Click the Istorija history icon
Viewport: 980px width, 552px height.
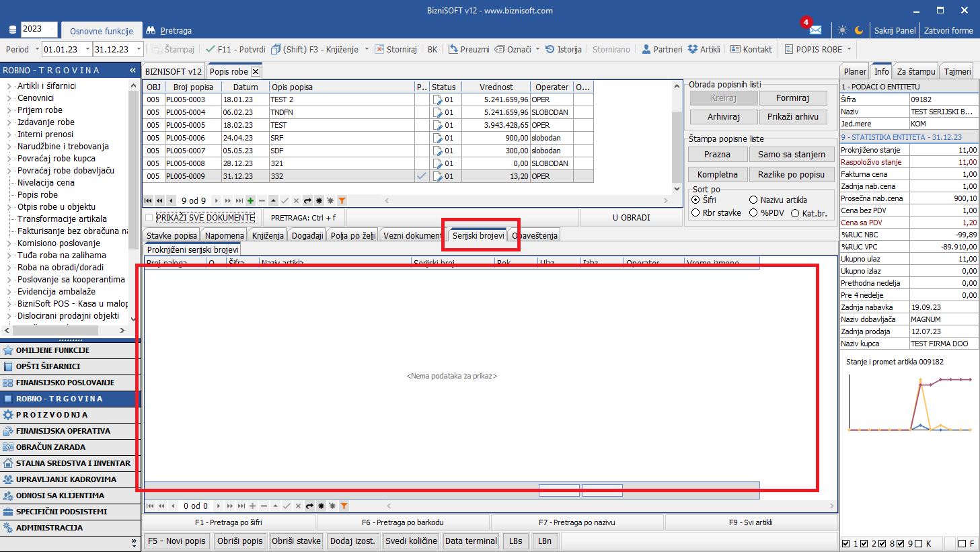550,49
